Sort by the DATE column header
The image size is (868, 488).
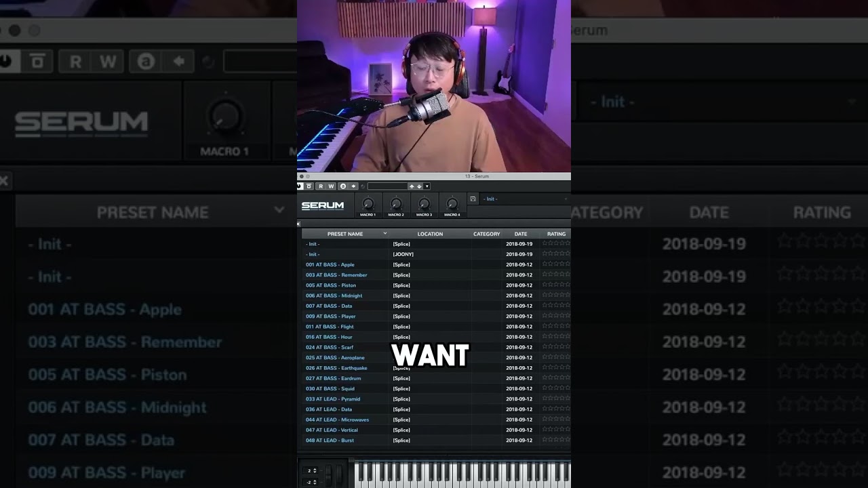(520, 234)
